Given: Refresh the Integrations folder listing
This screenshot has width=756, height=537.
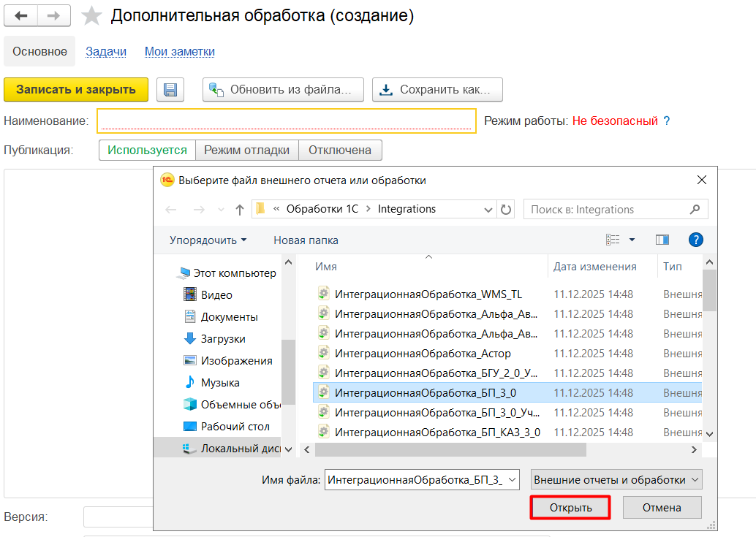Looking at the screenshot, I should coord(505,210).
